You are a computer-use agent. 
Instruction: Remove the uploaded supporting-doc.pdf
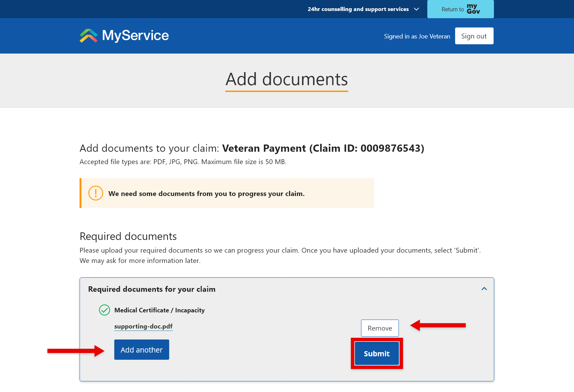tap(380, 328)
